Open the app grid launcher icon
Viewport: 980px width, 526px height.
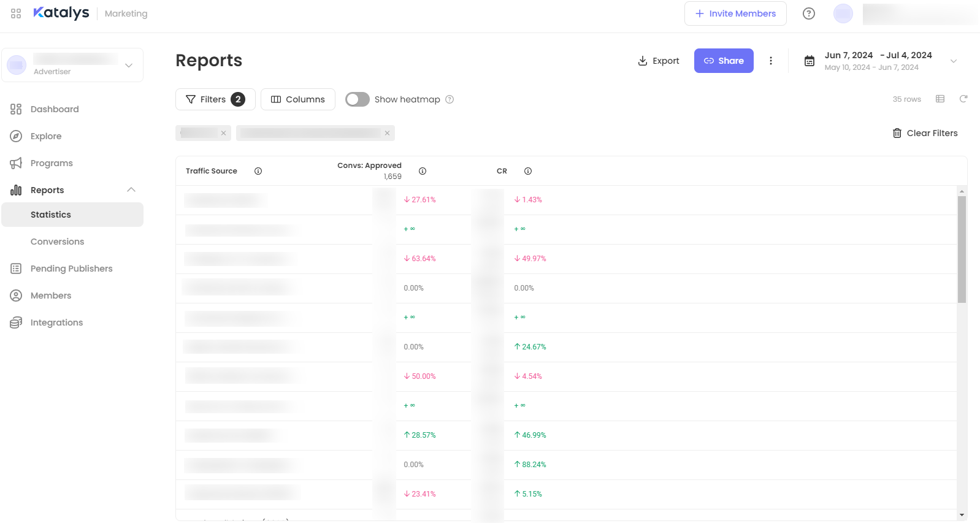click(16, 13)
